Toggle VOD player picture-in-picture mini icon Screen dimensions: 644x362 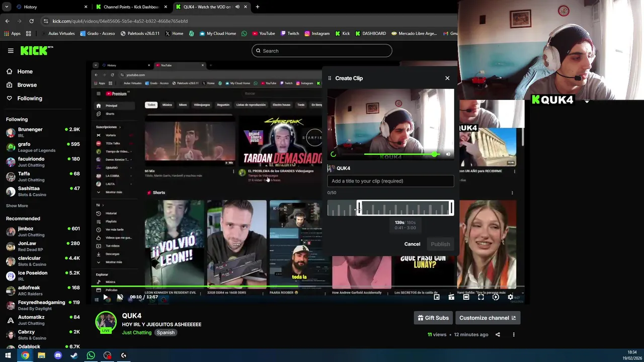437,297
